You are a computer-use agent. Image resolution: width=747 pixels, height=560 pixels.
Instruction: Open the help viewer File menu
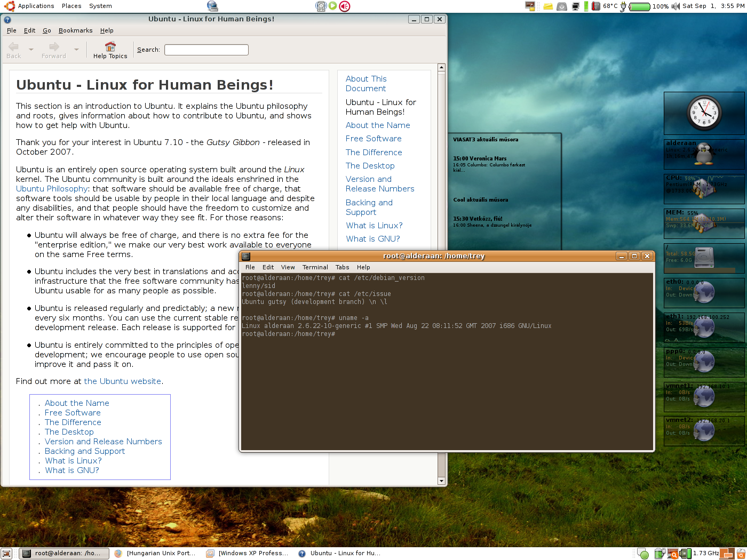coord(12,30)
